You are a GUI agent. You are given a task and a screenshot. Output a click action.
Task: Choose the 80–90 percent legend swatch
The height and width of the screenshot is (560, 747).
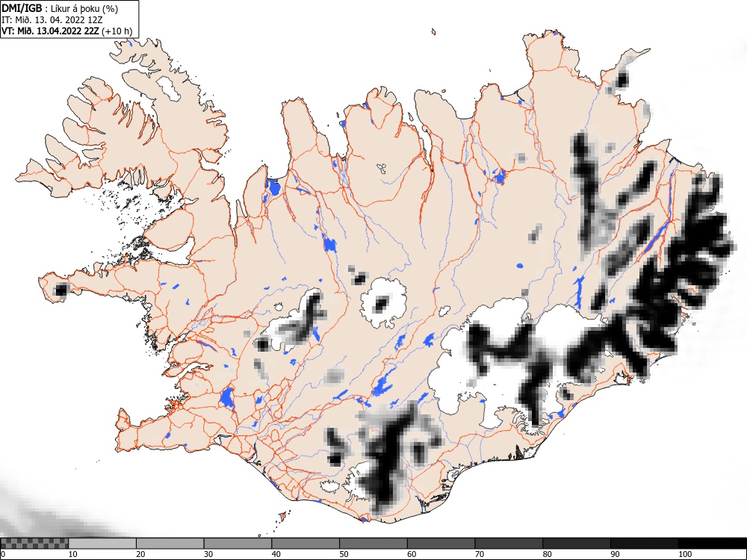point(576,544)
